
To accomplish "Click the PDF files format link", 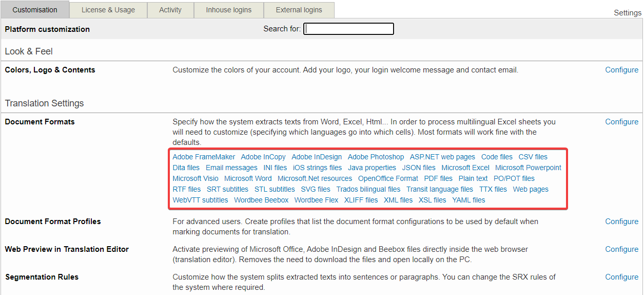I will (438, 178).
